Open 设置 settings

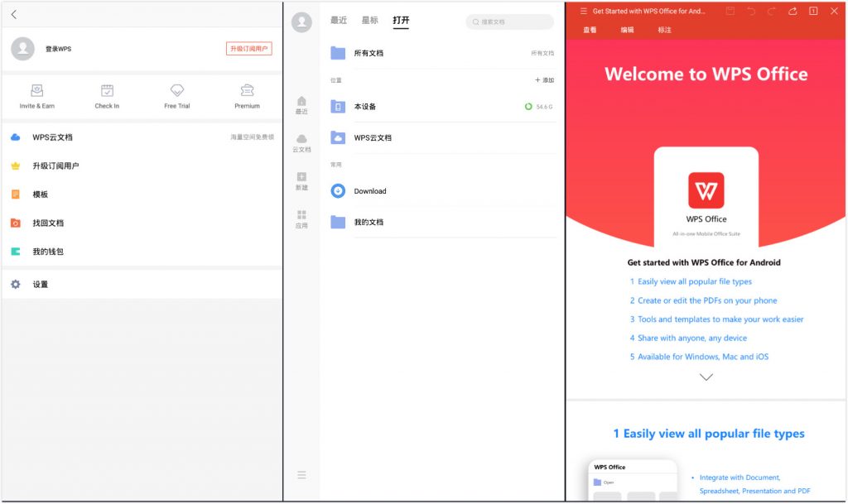pos(142,284)
